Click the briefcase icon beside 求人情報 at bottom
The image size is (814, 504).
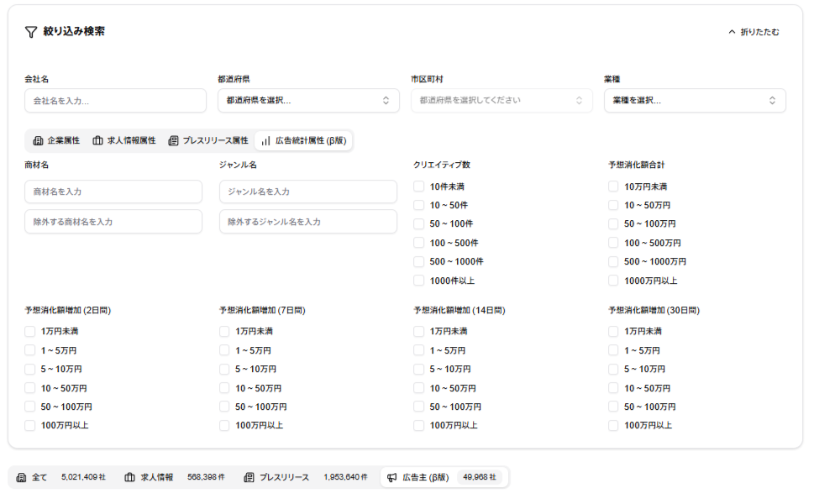(129, 477)
